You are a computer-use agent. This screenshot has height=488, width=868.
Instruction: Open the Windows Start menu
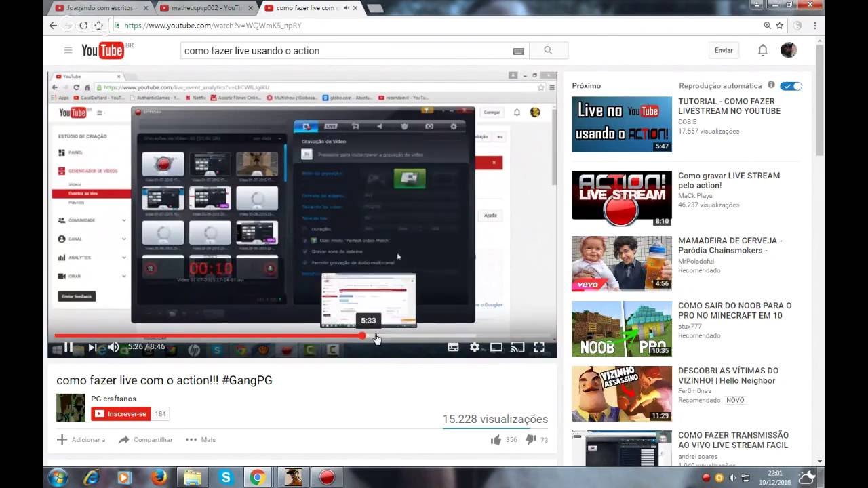58,477
